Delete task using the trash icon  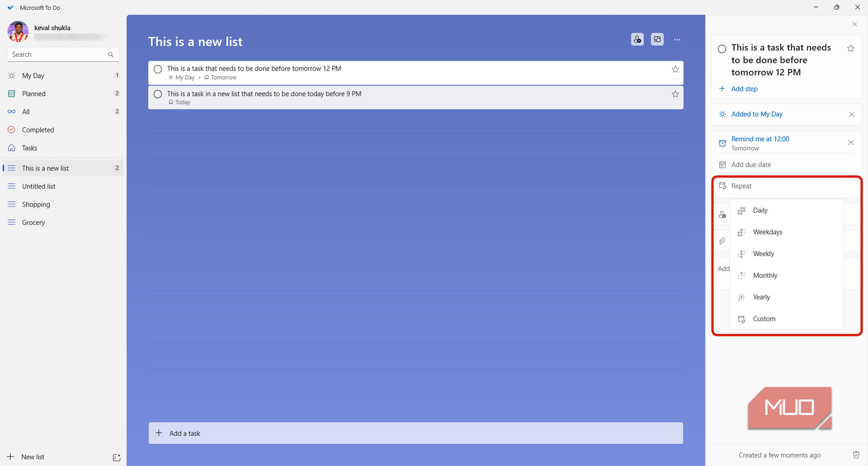856,455
